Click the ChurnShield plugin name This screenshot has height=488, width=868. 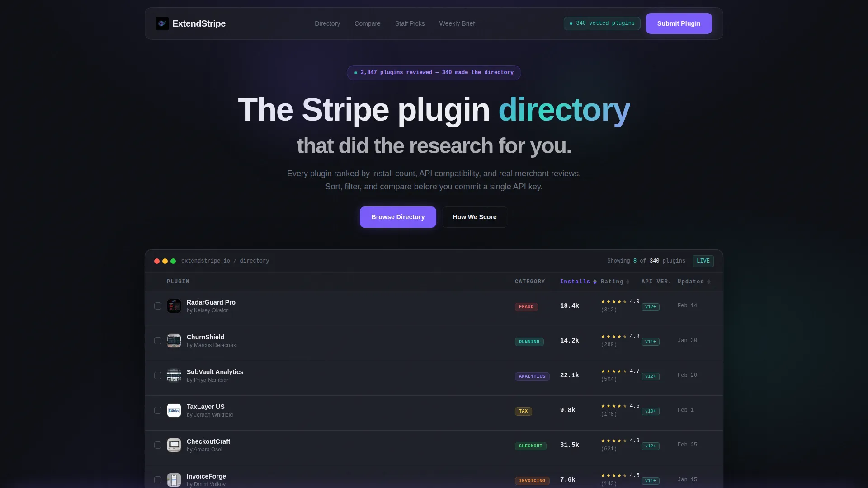coord(205,337)
